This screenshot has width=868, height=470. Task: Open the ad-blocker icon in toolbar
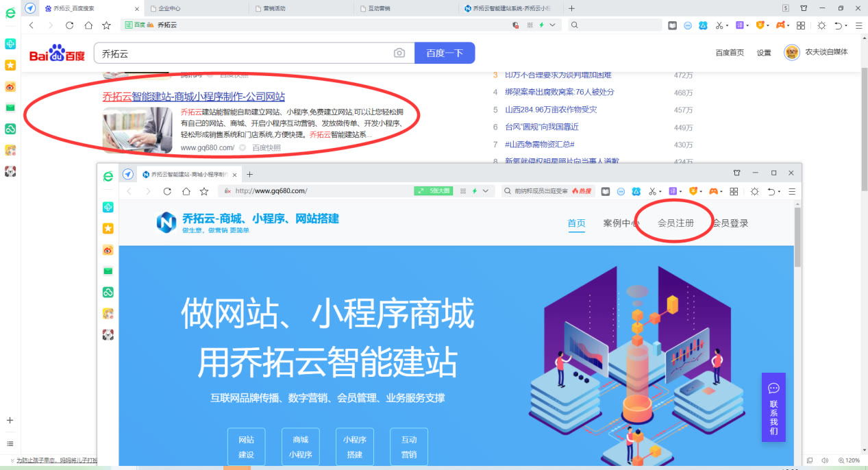[687, 24]
